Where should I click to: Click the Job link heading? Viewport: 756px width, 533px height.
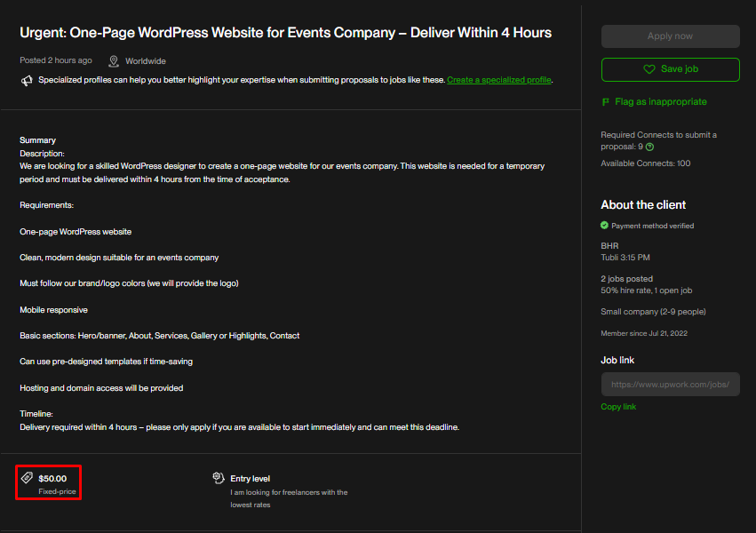click(x=617, y=360)
